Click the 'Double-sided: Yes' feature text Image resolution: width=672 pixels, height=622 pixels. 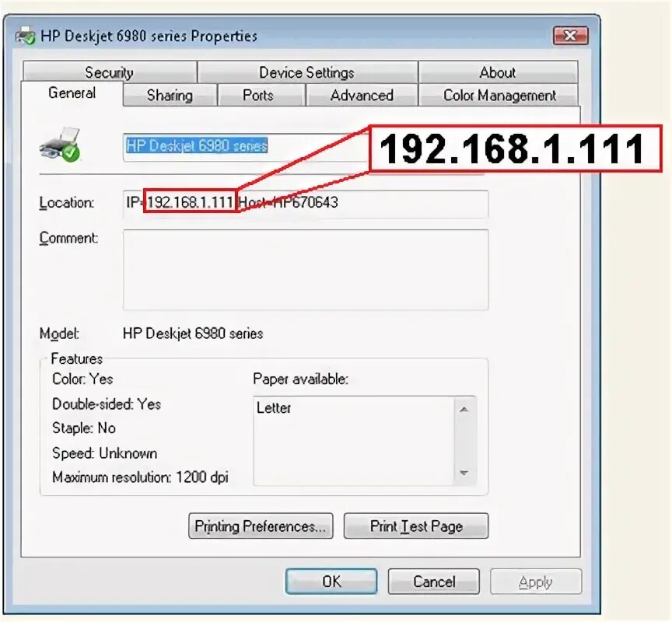coord(107,404)
